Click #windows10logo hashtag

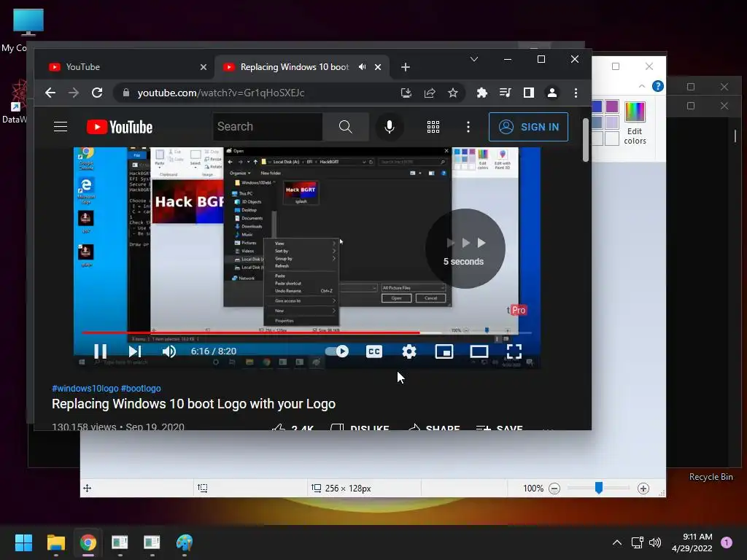85,389
